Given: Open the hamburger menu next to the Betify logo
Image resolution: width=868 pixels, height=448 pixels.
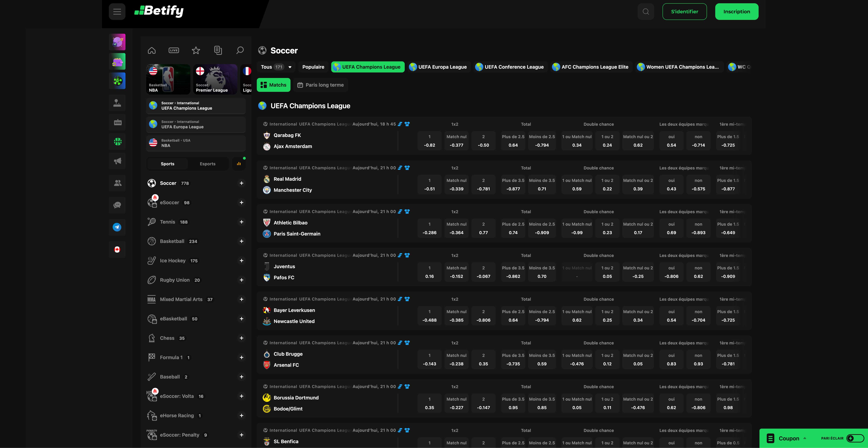Looking at the screenshot, I should (x=117, y=11).
